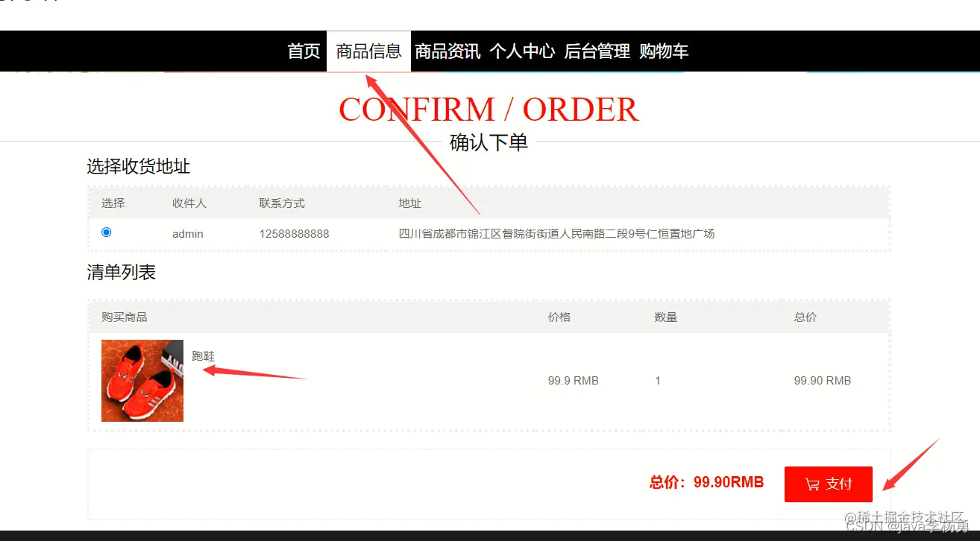Open 后台管理 from navigation bar
Image resolution: width=980 pixels, height=541 pixels.
[x=597, y=51]
